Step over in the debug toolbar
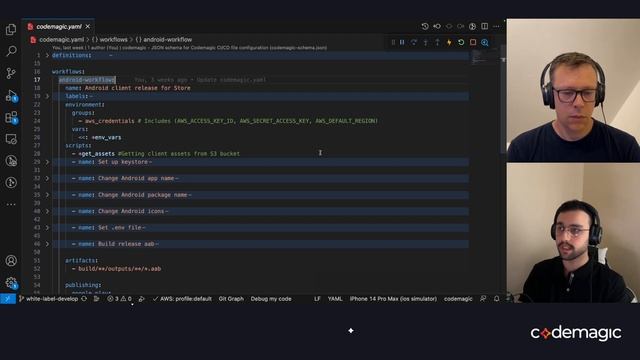This screenshot has height=360, width=640. pos(414,42)
